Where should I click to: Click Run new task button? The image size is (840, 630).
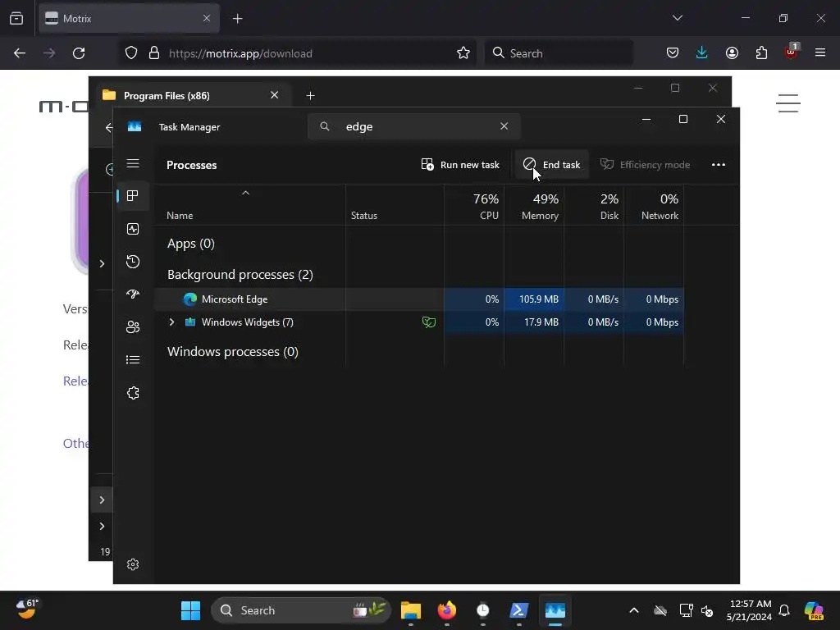point(460,164)
